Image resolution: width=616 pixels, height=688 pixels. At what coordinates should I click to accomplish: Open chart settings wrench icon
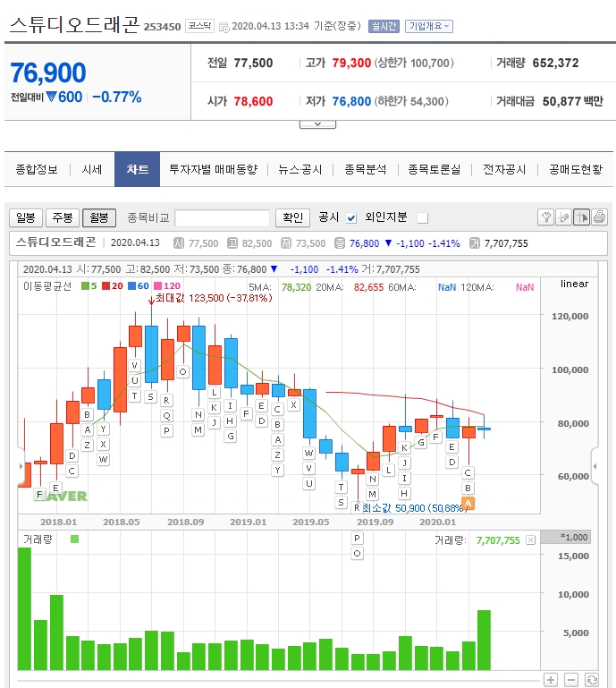(546, 217)
